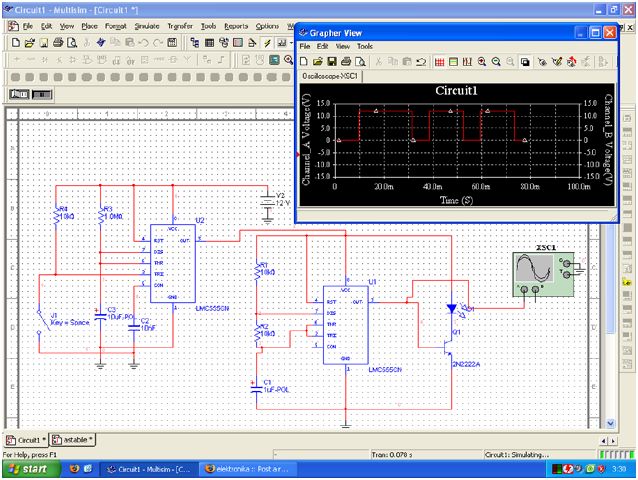638x480 pixels.
Task: Click the New file icon in the Multisim toolbar
Action: [x=16, y=43]
